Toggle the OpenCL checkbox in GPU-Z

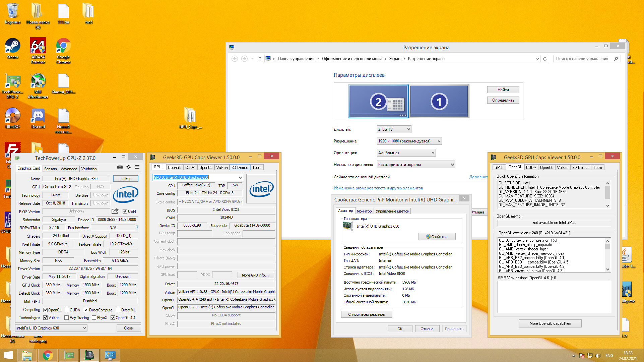pos(45,310)
